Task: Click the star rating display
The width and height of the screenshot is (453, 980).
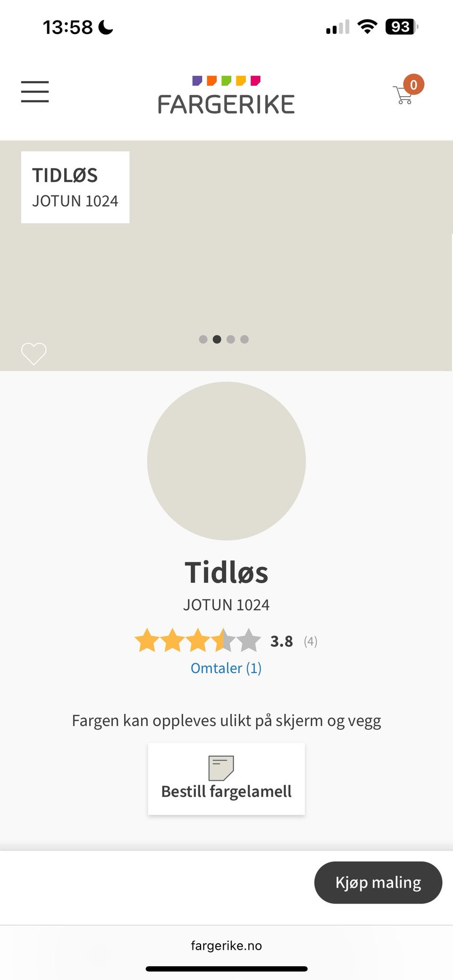Action: point(198,641)
